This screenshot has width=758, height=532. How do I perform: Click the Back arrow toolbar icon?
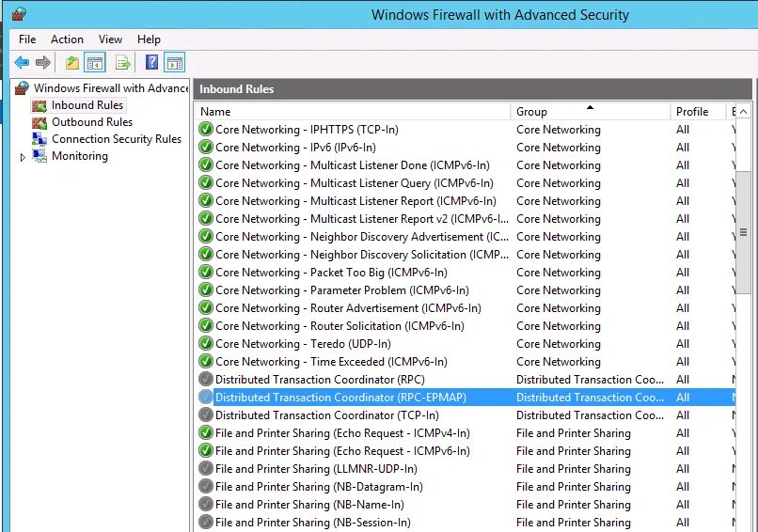click(x=22, y=62)
